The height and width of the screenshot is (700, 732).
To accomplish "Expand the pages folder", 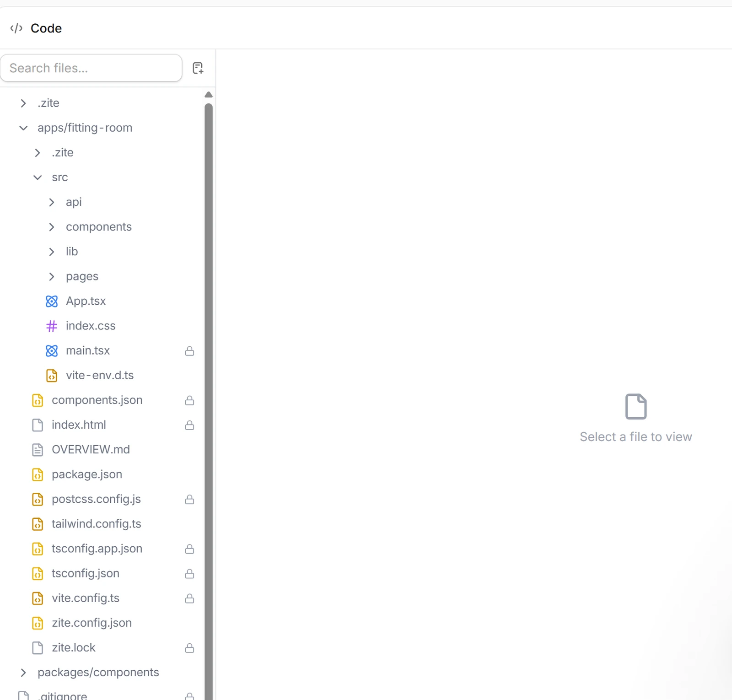I will click(x=52, y=276).
